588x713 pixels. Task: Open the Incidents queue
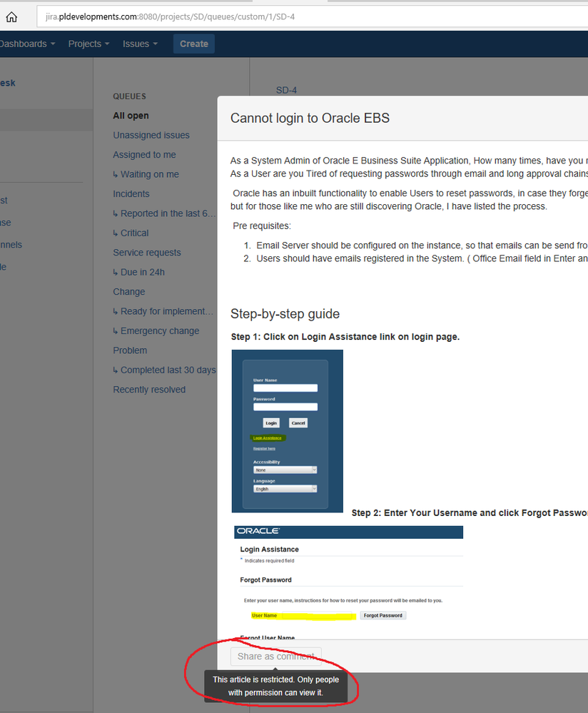[131, 193]
